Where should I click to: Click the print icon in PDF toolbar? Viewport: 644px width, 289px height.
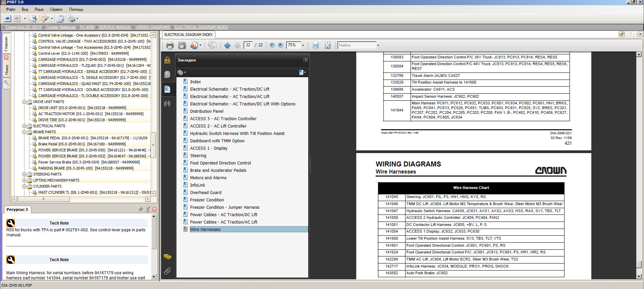point(170,45)
